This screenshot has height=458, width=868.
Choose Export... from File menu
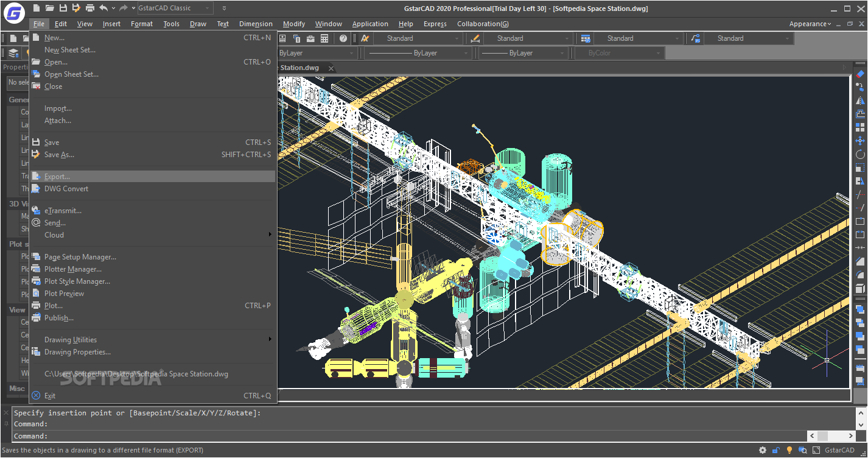click(x=153, y=177)
